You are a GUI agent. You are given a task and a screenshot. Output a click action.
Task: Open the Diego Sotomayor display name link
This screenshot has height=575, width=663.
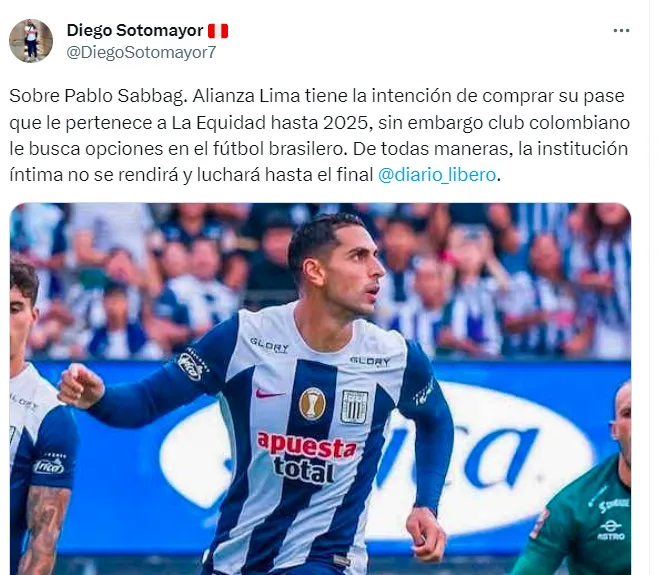tap(135, 30)
